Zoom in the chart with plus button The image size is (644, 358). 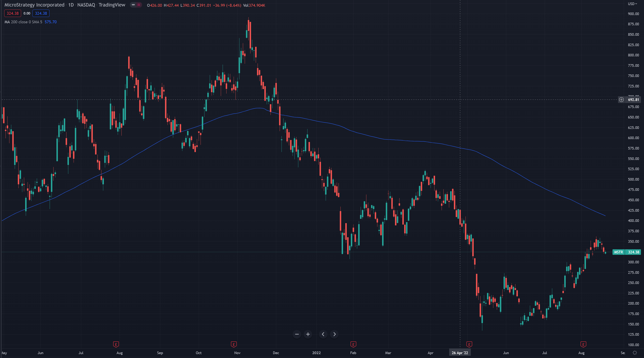tap(308, 334)
